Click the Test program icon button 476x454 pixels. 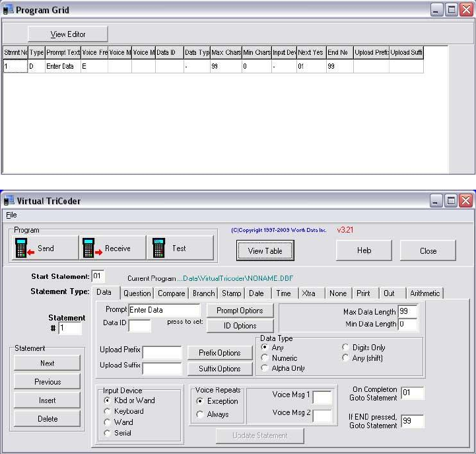point(180,248)
